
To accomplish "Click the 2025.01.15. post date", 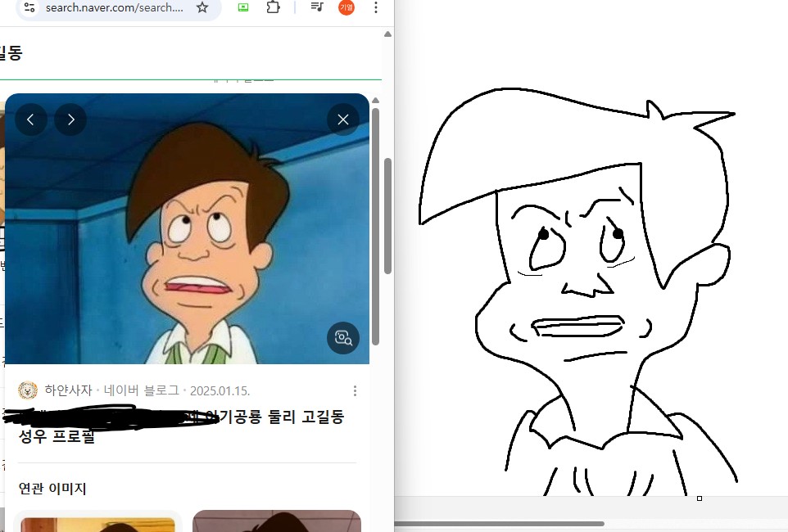I will (x=220, y=391).
